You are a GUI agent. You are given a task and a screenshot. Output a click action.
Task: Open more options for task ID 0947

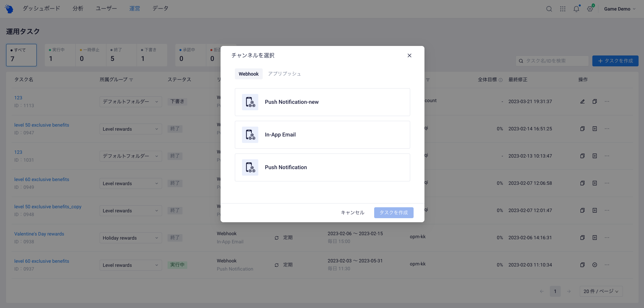click(x=607, y=129)
